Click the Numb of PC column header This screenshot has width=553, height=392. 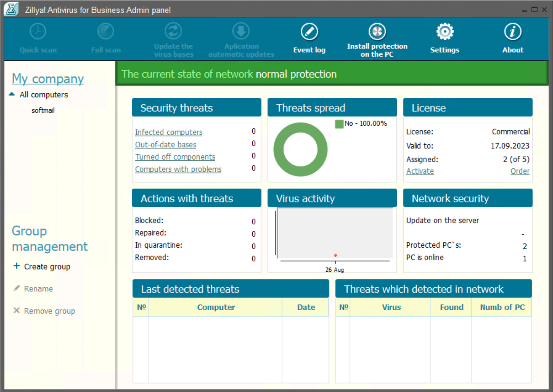pos(502,307)
